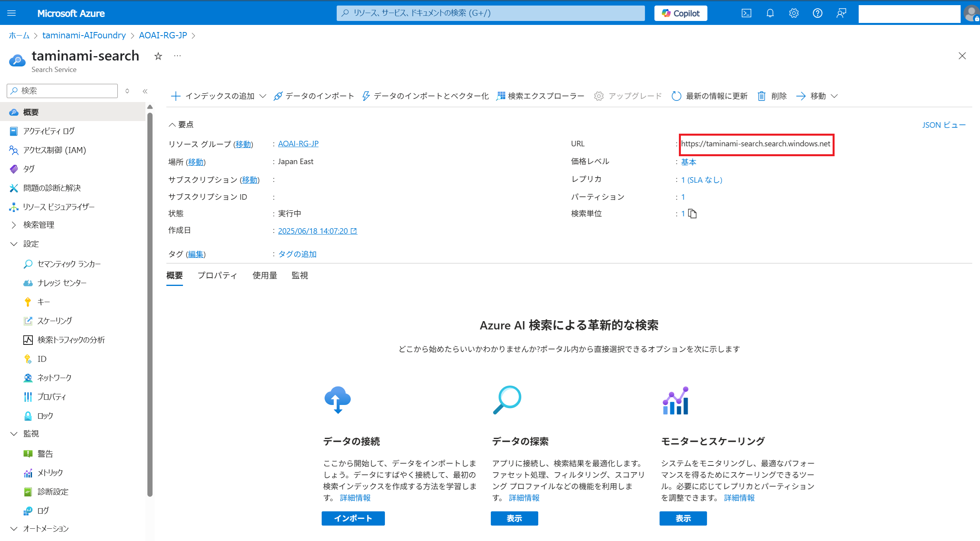The image size is (980, 541).
Task: Focus the global resource search bar
Action: coord(490,13)
